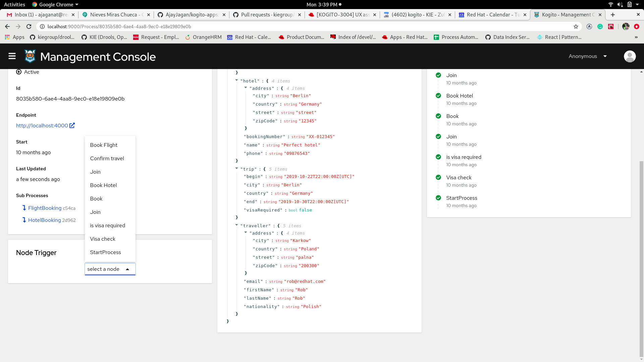This screenshot has height=362, width=644.
Task: Collapse the "traveller" address node
Action: coord(246,233)
